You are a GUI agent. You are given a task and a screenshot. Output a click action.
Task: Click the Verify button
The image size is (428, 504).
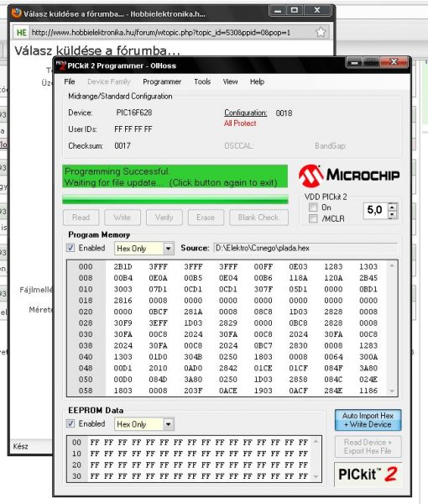click(x=164, y=218)
